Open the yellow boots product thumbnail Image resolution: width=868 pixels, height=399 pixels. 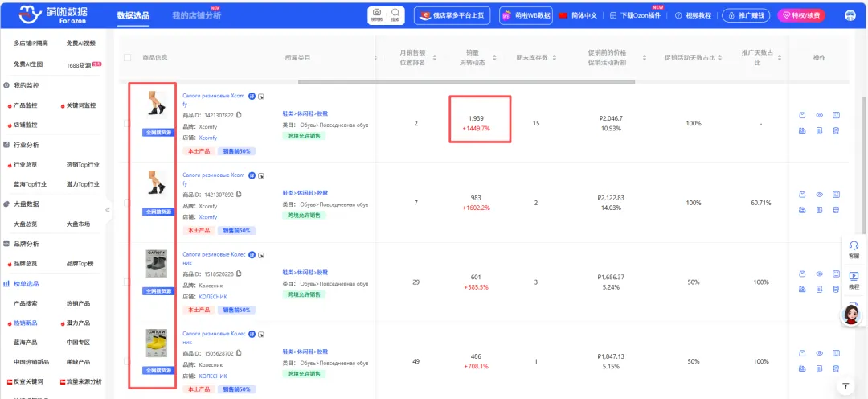[156, 343]
